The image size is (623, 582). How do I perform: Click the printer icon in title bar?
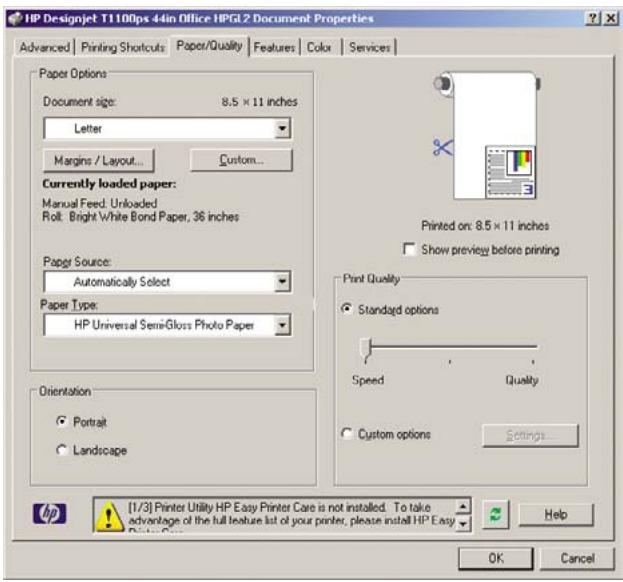tap(15, 18)
